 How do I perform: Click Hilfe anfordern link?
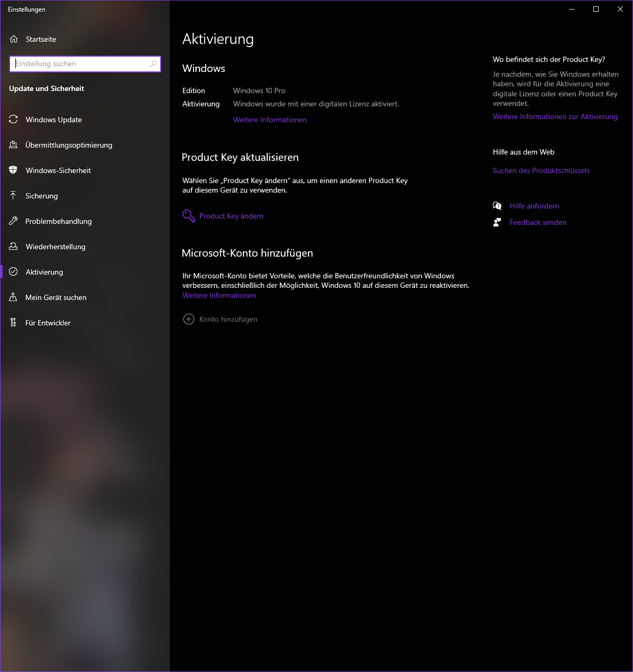pos(534,206)
